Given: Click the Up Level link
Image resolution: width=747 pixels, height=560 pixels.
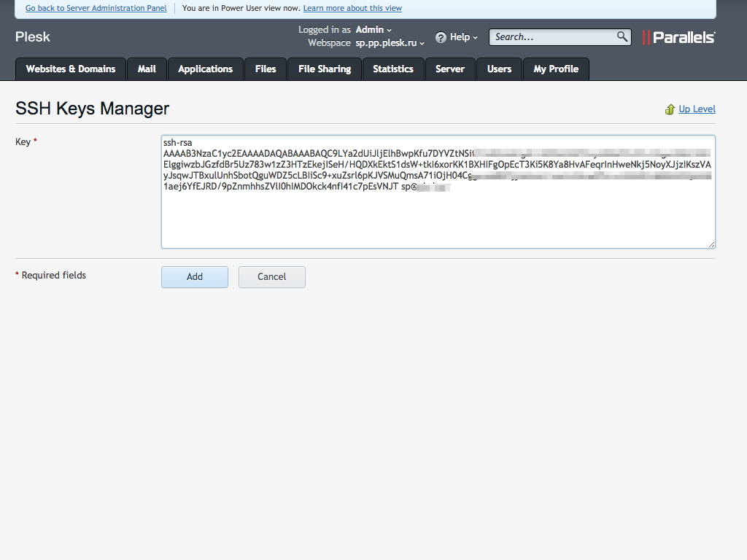Looking at the screenshot, I should pos(697,109).
